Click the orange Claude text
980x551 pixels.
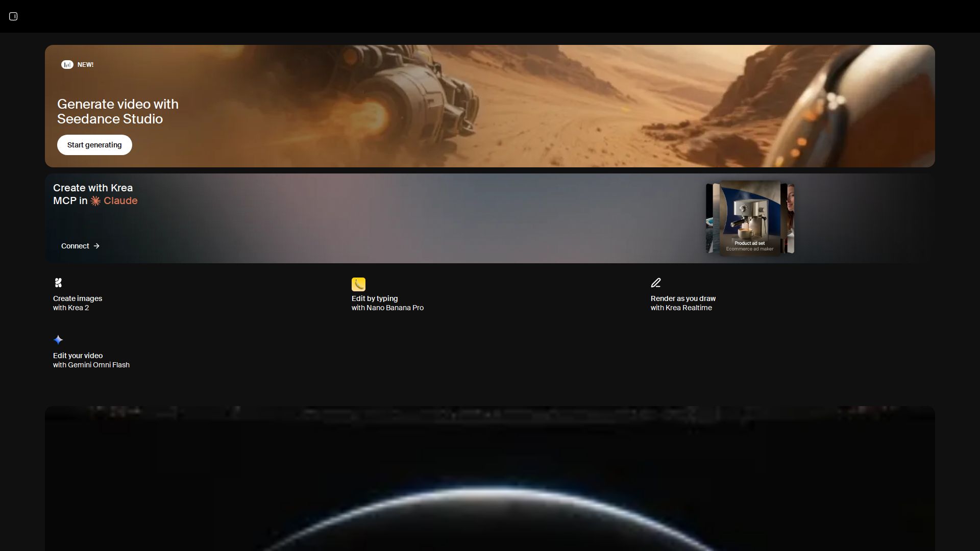(120, 201)
